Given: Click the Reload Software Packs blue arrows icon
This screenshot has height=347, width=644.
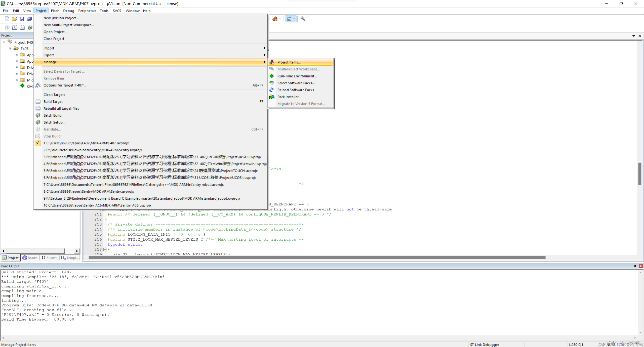Looking at the screenshot, I should click(272, 90).
